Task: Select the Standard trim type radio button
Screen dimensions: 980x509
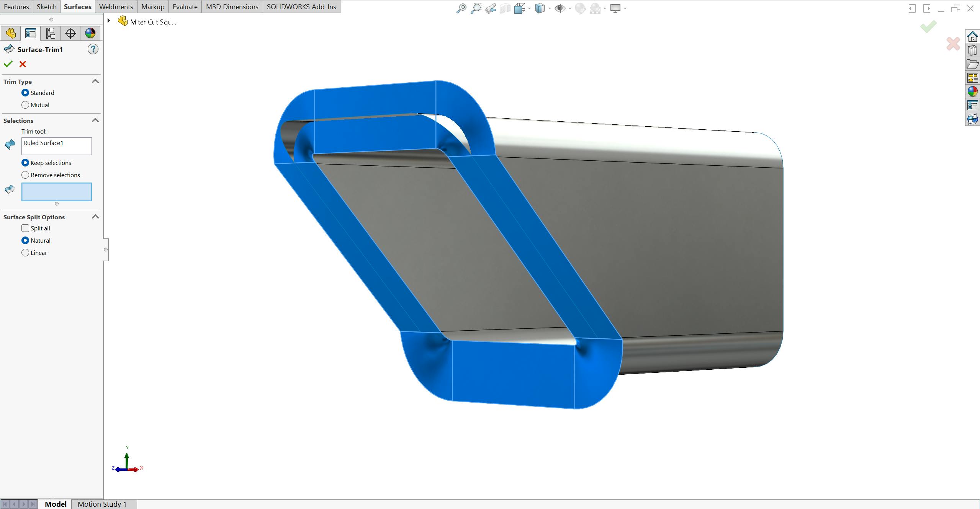Action: pyautogui.click(x=25, y=93)
